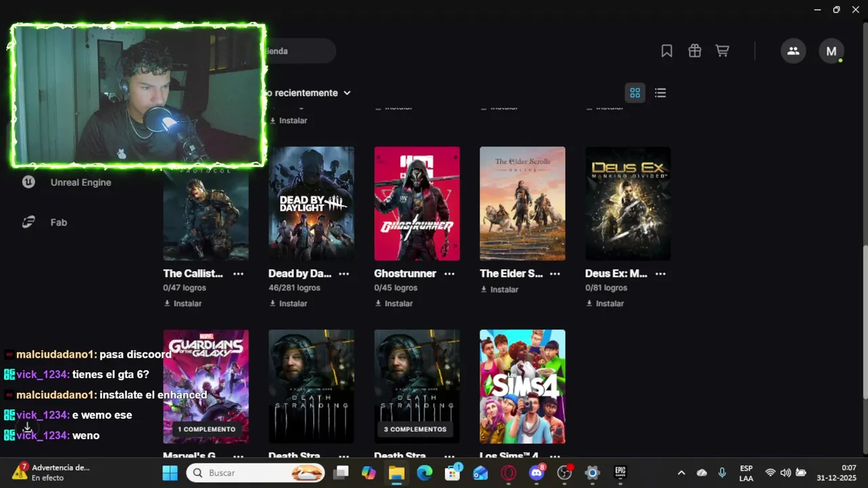Open Settings gear in the taskbar
The height and width of the screenshot is (488, 868).
[592, 472]
